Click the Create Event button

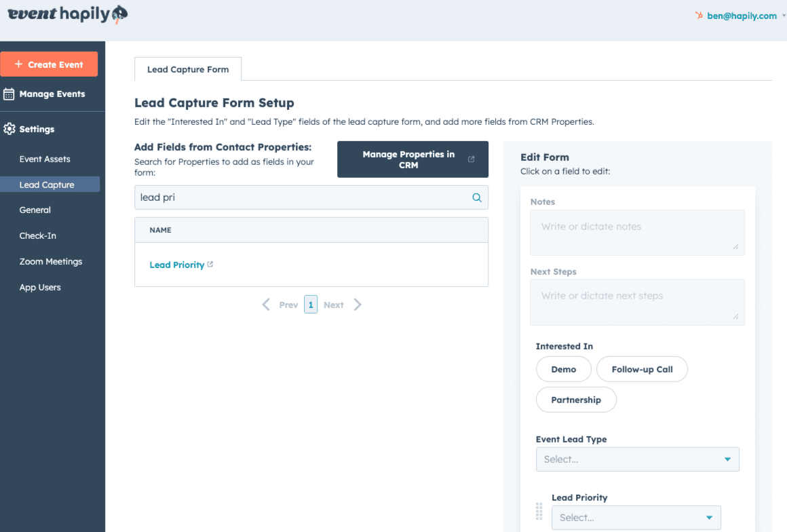click(49, 64)
